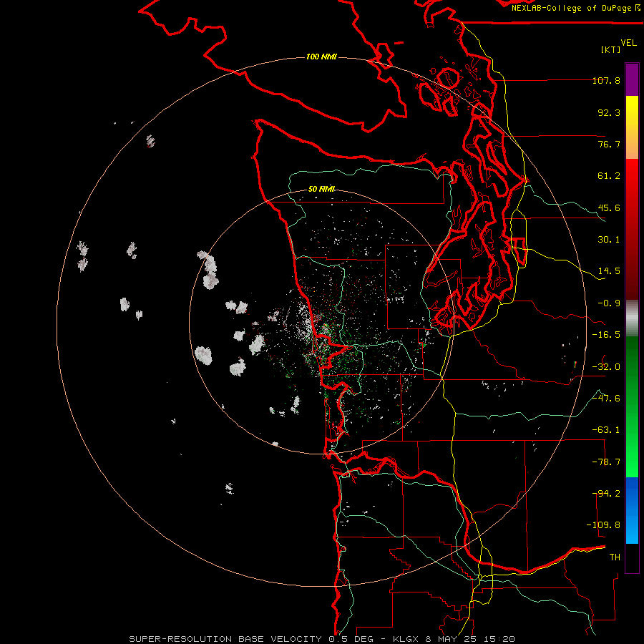Click the -0.9 velocity scale value
Screen dimensions: 644x644
(609, 303)
